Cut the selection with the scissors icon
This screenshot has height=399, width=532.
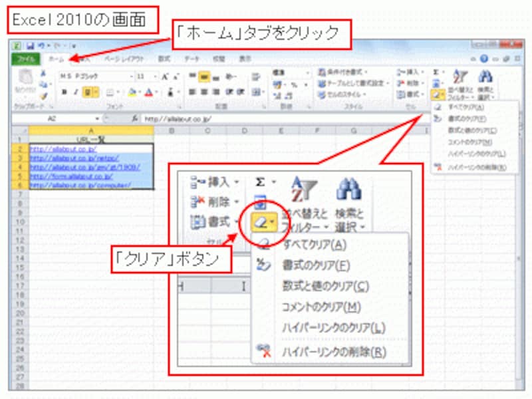pyautogui.click(x=43, y=73)
